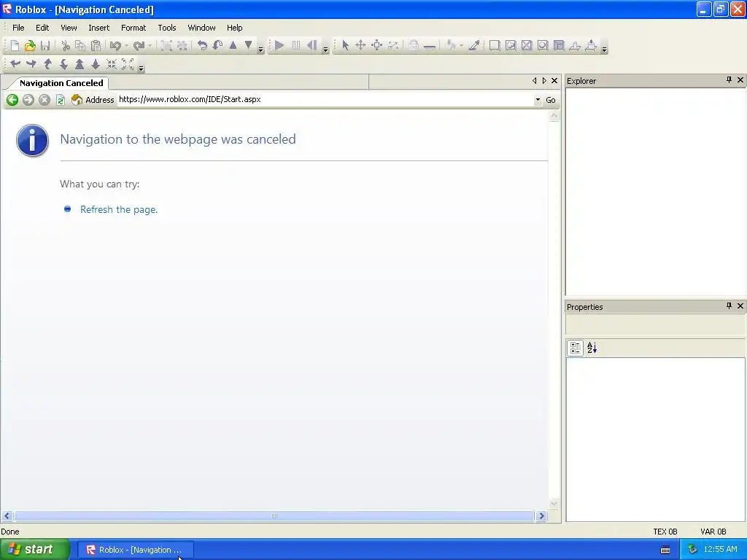
Task: Select the Navigation Canceled tab
Action: point(61,83)
